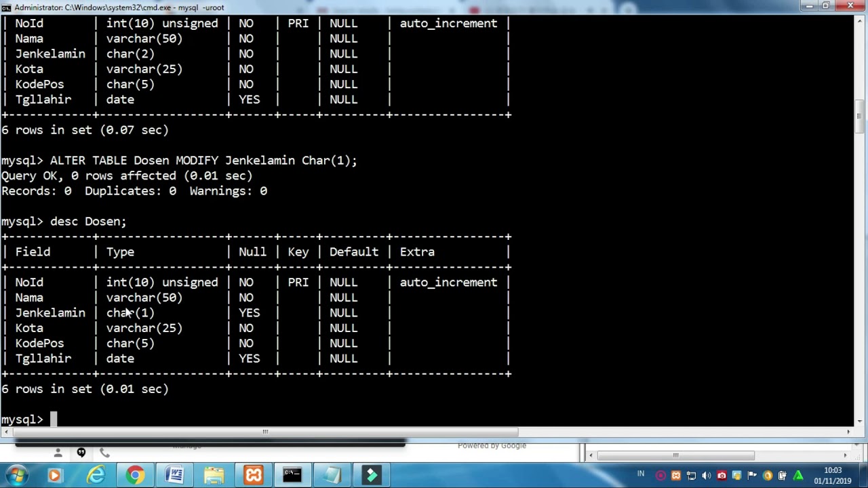Click 'Type' header in the second table
Screen dimensions: 868x488
coord(120,252)
